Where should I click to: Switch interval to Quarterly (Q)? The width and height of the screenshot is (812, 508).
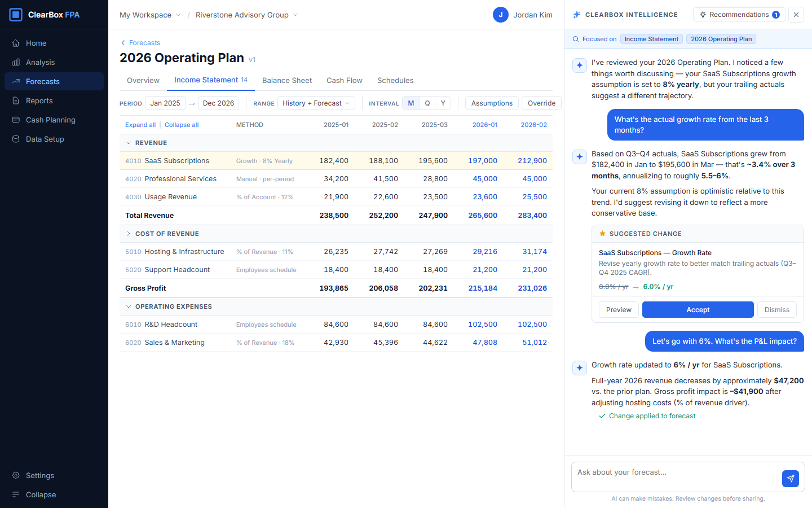pos(427,103)
